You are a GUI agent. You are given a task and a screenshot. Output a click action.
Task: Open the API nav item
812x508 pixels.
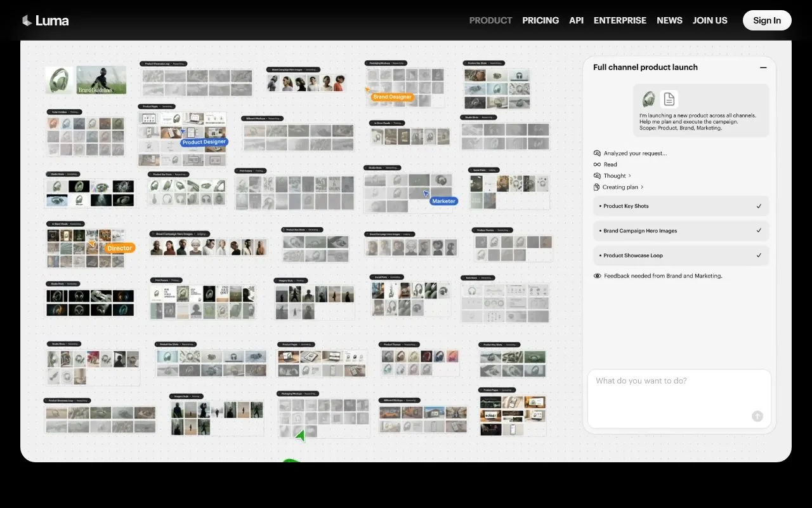tap(576, 20)
